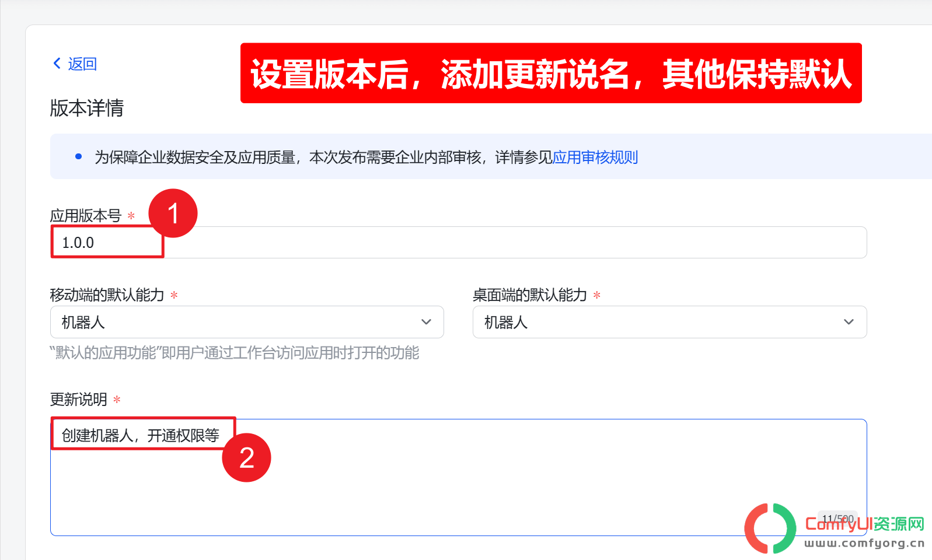Screen dimensions: 932x560
Task: Click inside the 更新说明 text area
Action: [459, 477]
